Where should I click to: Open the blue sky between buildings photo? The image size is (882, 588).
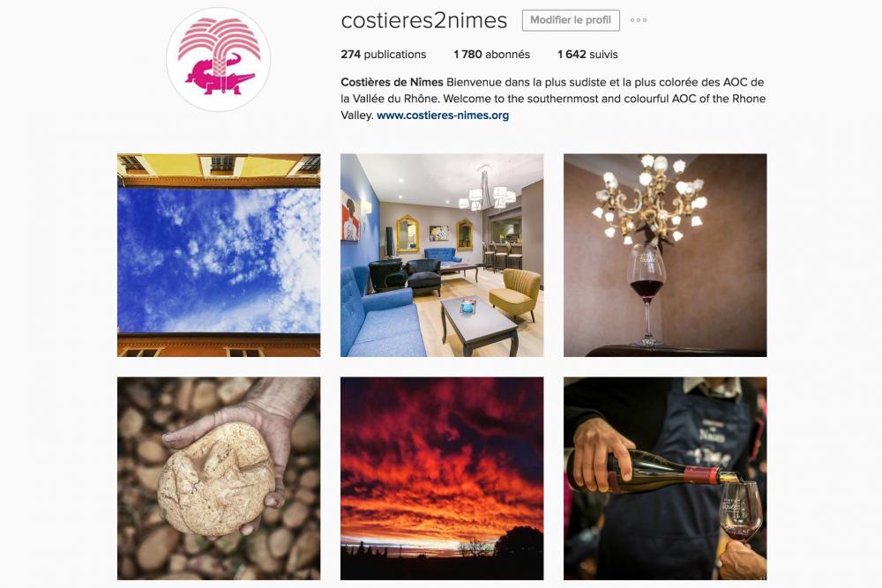pyautogui.click(x=219, y=256)
